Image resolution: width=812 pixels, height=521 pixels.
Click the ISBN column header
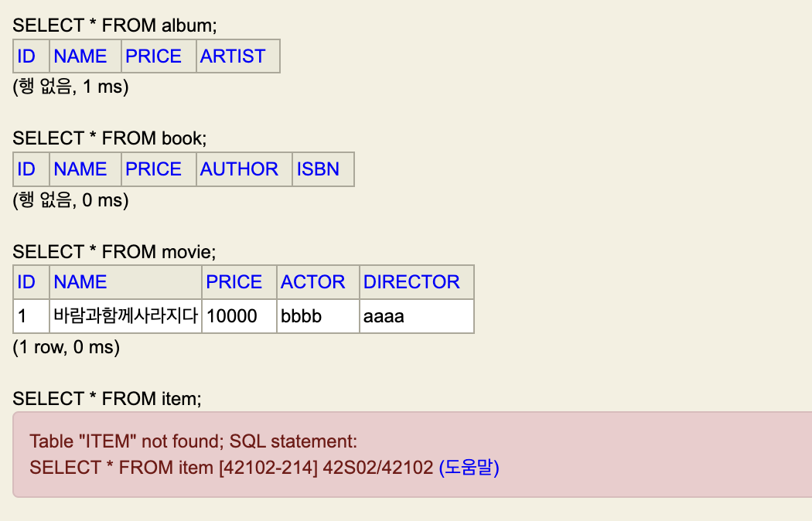coord(318,169)
